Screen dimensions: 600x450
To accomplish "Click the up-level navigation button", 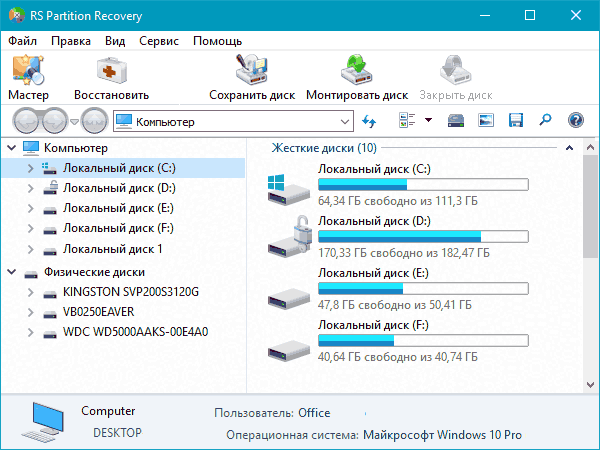I will pyautogui.click(x=95, y=121).
